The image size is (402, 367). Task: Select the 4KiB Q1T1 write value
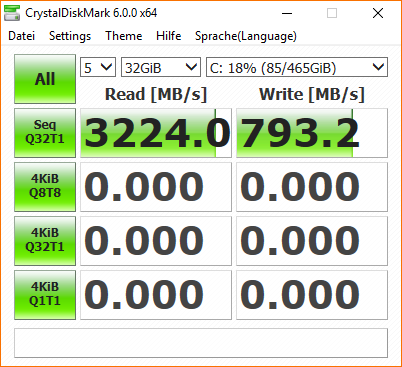tap(312, 295)
